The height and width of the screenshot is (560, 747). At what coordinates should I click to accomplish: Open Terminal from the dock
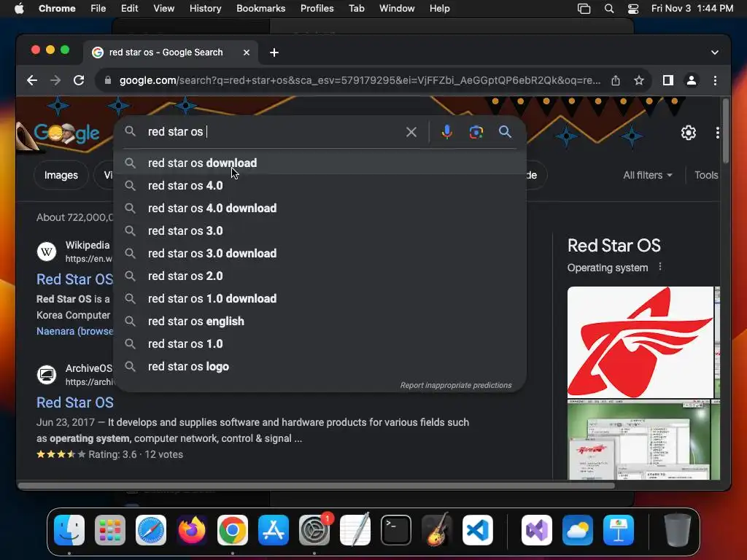click(396, 530)
